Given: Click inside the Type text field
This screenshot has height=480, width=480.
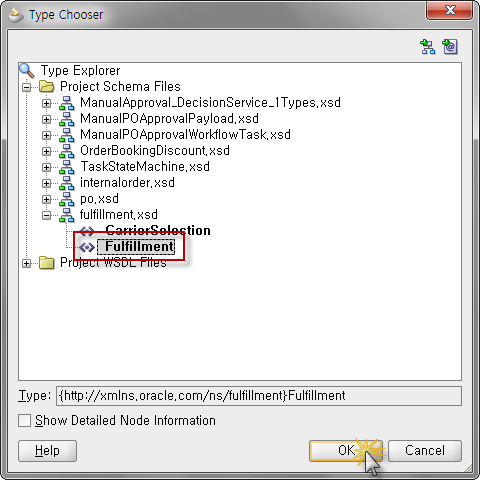Looking at the screenshot, I should pos(259,396).
